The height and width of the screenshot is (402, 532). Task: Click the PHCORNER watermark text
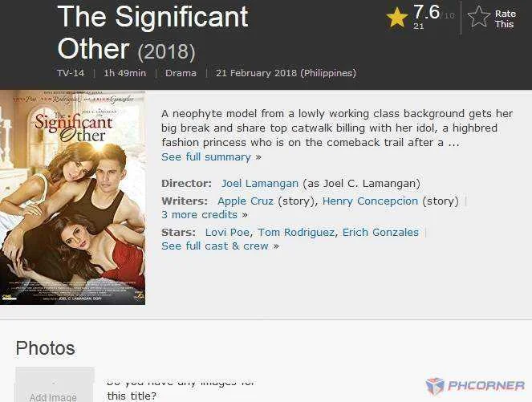pos(485,386)
